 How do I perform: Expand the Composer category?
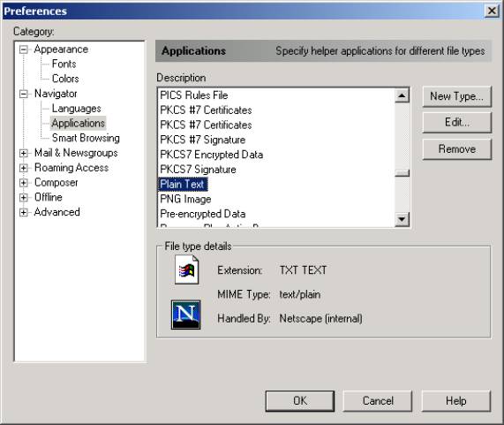point(24,182)
